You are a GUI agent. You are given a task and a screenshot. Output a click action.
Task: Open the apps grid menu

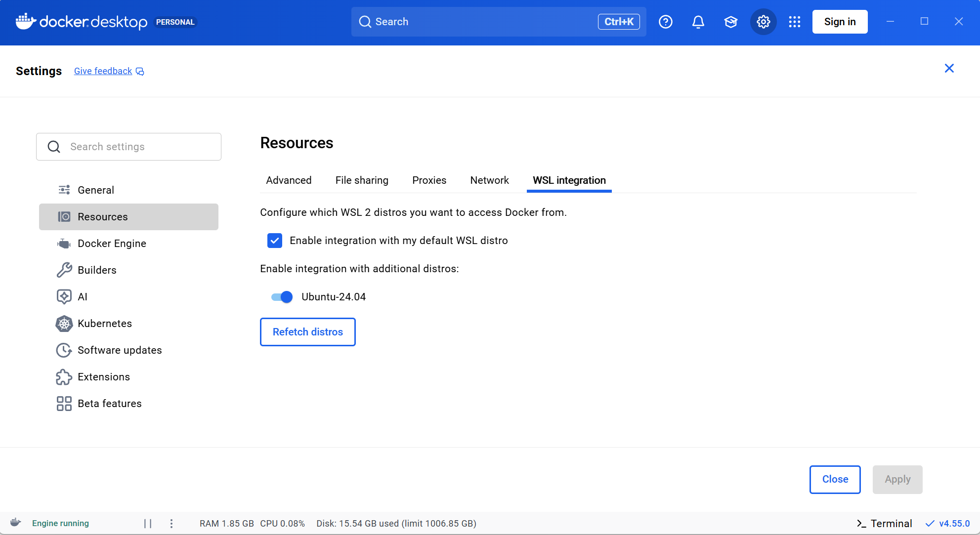(x=795, y=22)
